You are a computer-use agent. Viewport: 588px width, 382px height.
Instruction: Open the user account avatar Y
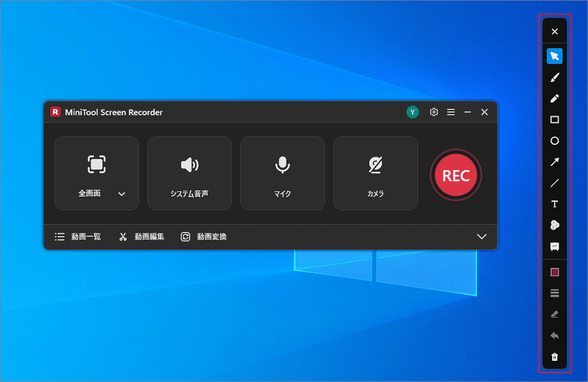[413, 112]
